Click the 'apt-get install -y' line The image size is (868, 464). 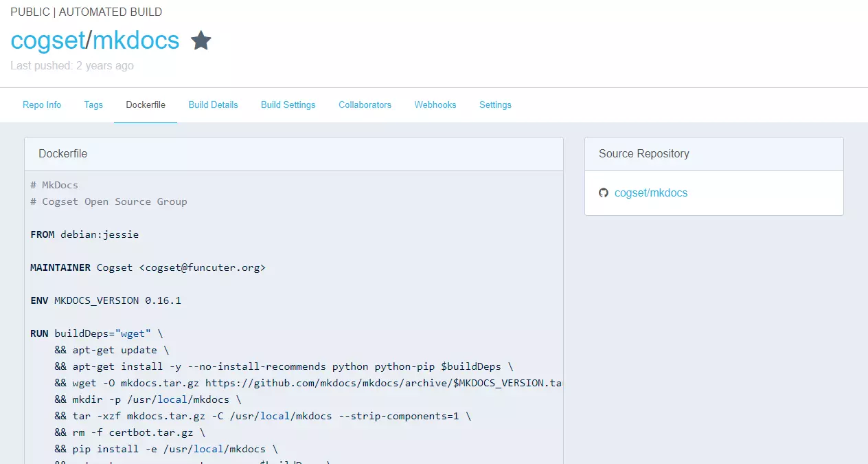[x=284, y=366]
